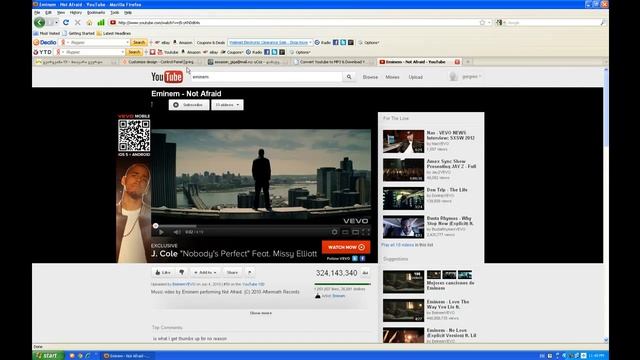
Task: Click the orange WATCH NOW button
Action: point(346,247)
